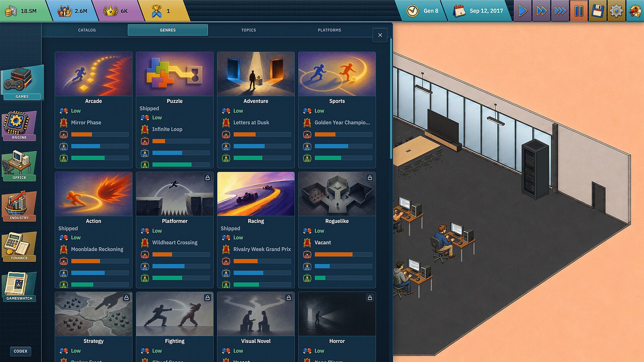
Task: Click Wildheart Crossing game title
Action: 175,243
